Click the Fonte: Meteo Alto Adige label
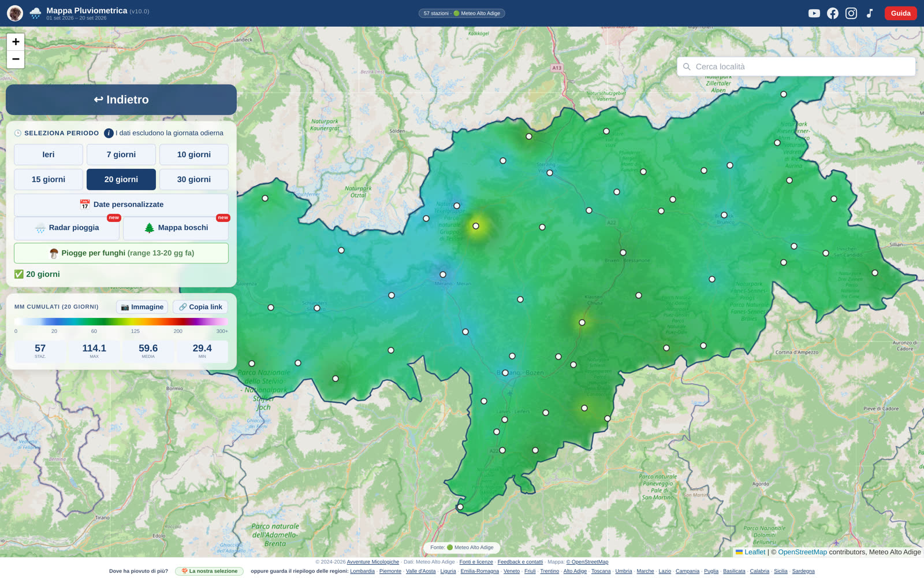 tap(462, 547)
